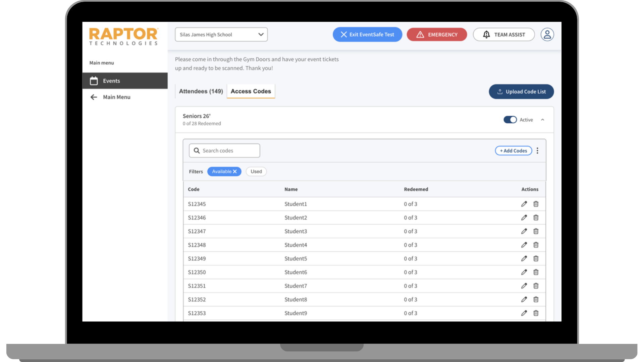Image resolution: width=644 pixels, height=362 pixels.
Task: Click the user profile avatar icon
Action: coord(547,35)
